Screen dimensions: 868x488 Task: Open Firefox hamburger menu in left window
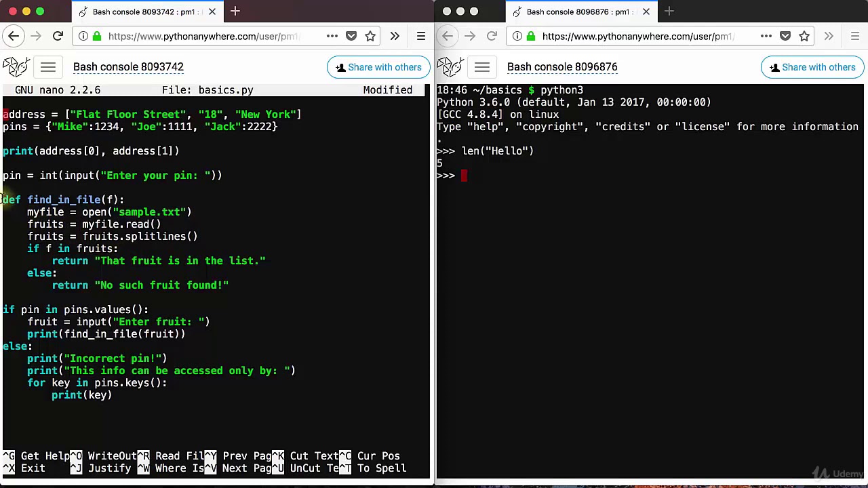[x=421, y=36]
